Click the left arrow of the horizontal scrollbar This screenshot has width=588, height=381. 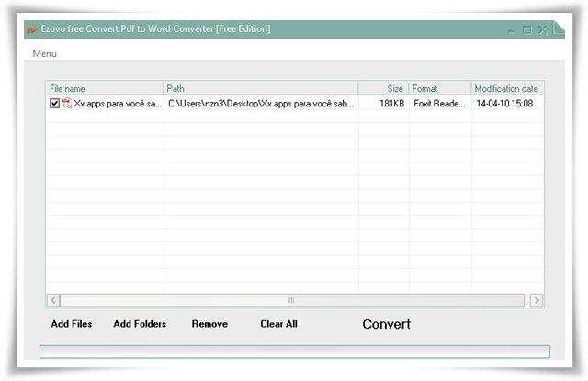point(53,300)
